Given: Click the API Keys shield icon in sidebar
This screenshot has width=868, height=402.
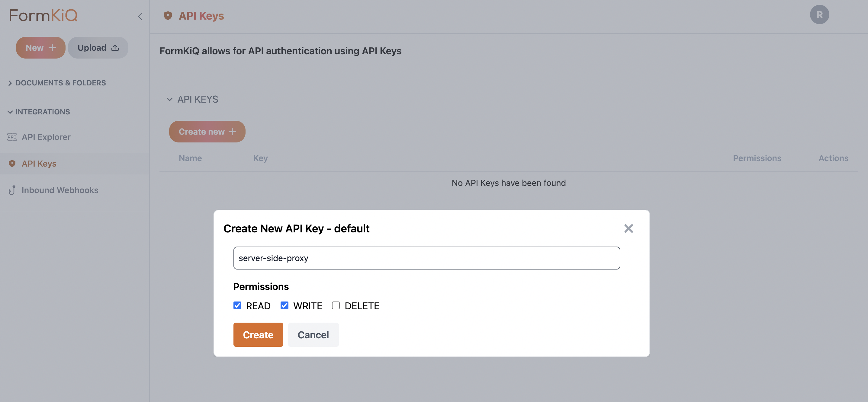Looking at the screenshot, I should (x=12, y=164).
